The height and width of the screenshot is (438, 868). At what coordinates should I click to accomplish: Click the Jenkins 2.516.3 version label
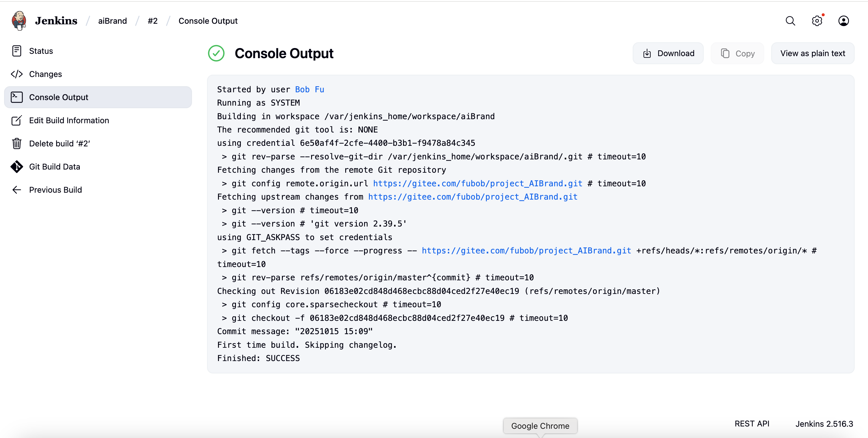[x=824, y=424]
